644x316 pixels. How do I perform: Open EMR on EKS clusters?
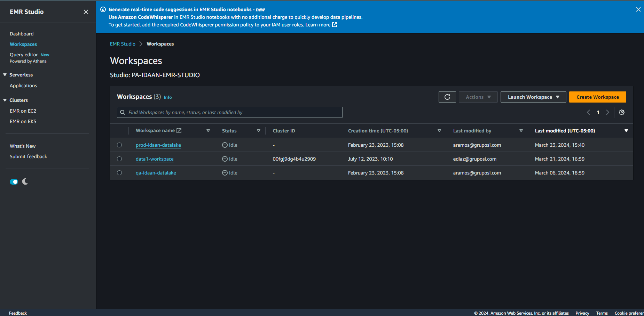point(23,121)
